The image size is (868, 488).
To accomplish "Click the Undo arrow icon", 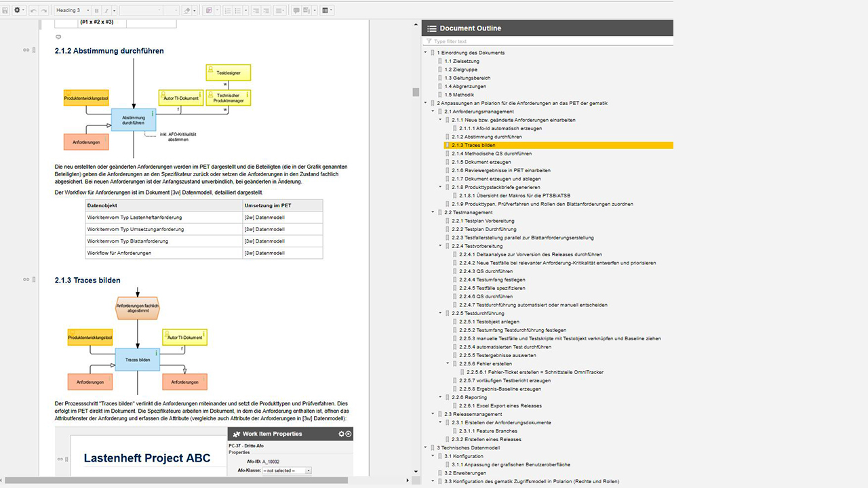I will (33, 10).
